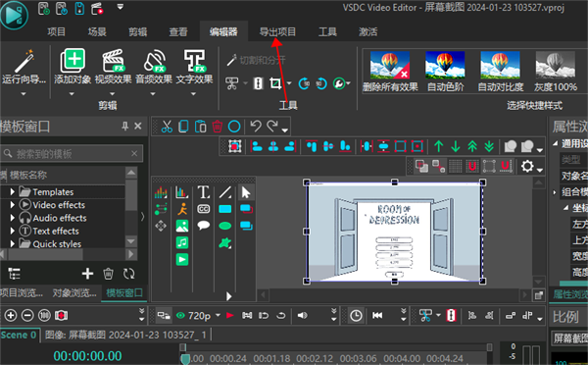
Task: Click the speech bubble tooltip tool
Action: (x=204, y=226)
